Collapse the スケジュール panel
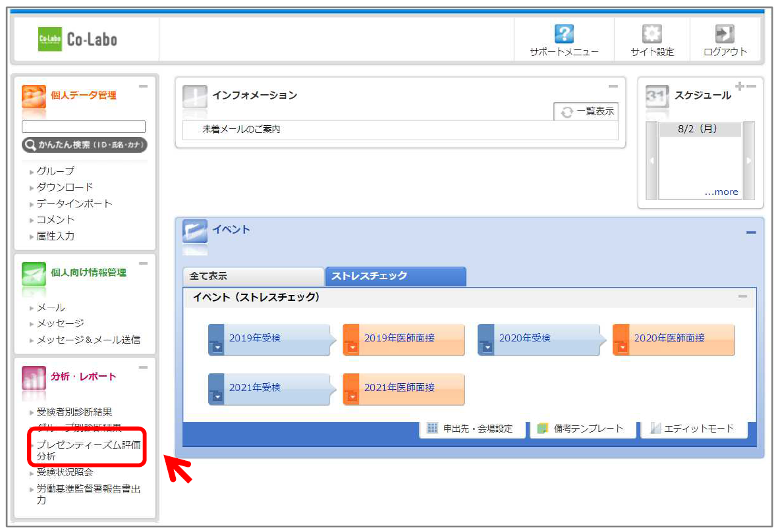 click(x=751, y=86)
